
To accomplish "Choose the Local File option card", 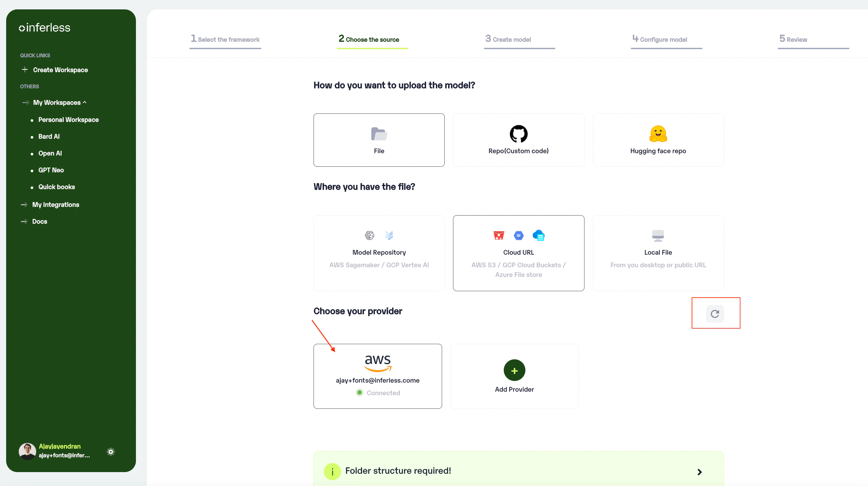I will coord(658,253).
